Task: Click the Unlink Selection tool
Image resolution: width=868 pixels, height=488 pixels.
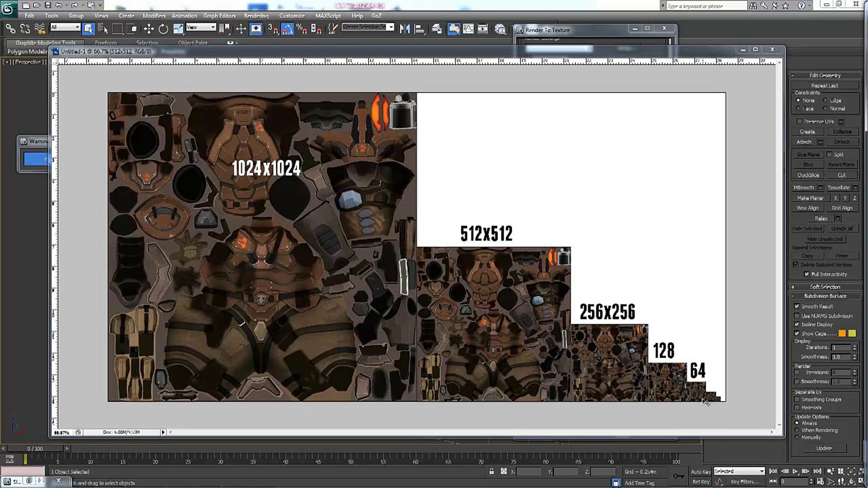Action: tap(25, 29)
